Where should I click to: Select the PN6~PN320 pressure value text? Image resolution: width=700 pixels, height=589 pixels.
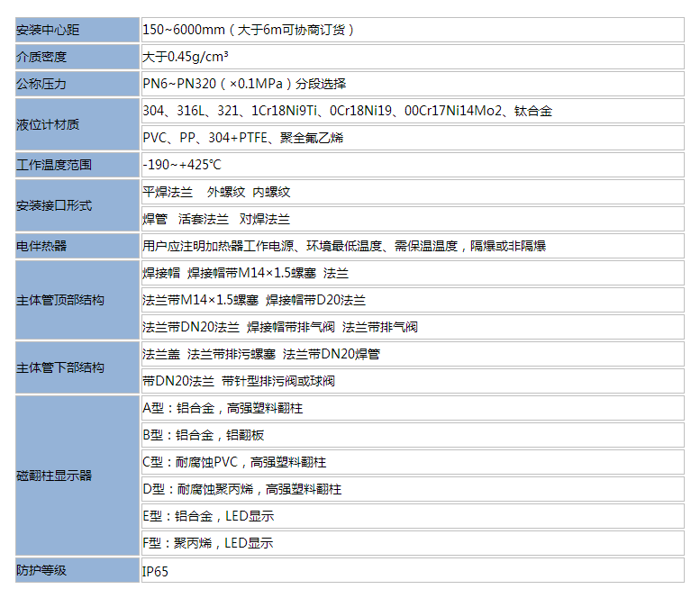pyautogui.click(x=245, y=84)
